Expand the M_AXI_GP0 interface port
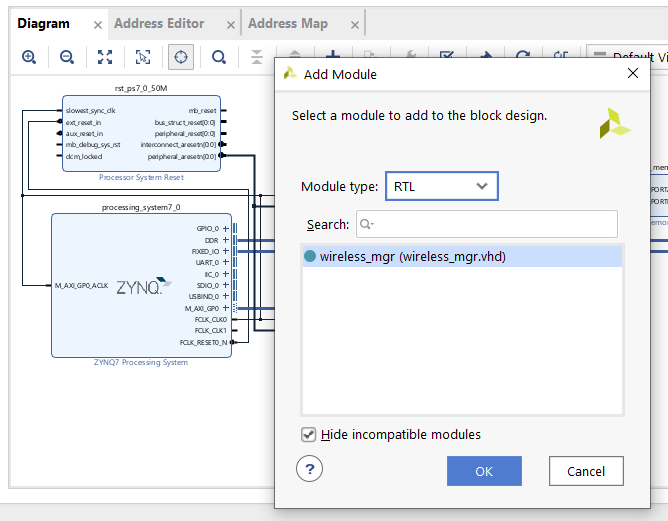The width and height of the screenshot is (668, 521). coord(226,308)
